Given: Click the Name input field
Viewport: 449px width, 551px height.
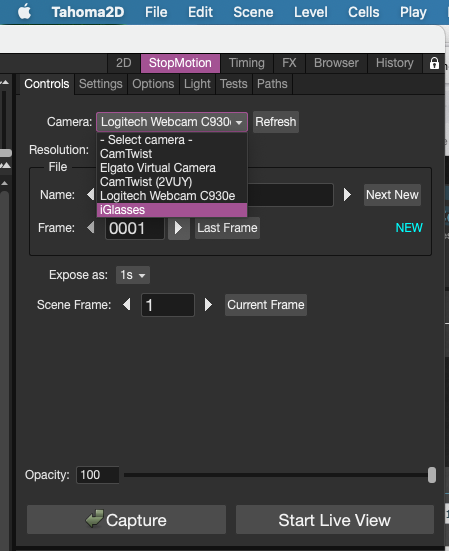Looking at the screenshot, I should (x=290, y=195).
